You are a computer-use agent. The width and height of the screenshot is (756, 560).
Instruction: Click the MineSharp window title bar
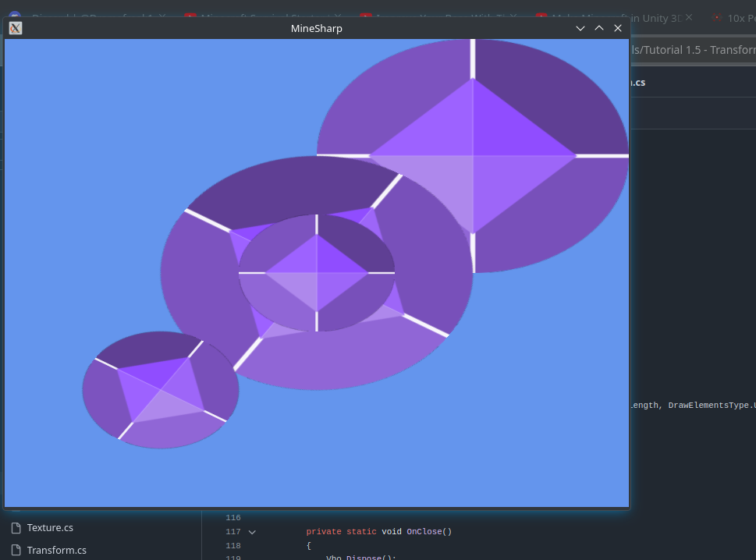(316, 28)
